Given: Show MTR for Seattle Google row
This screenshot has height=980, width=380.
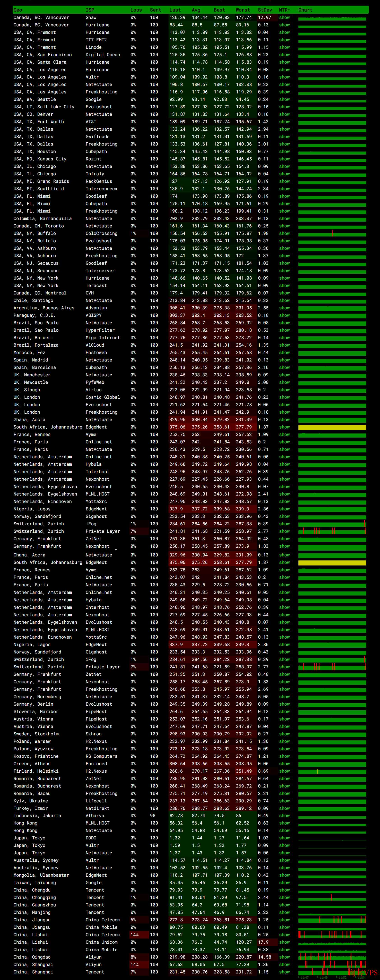Looking at the screenshot, I should [x=284, y=99].
